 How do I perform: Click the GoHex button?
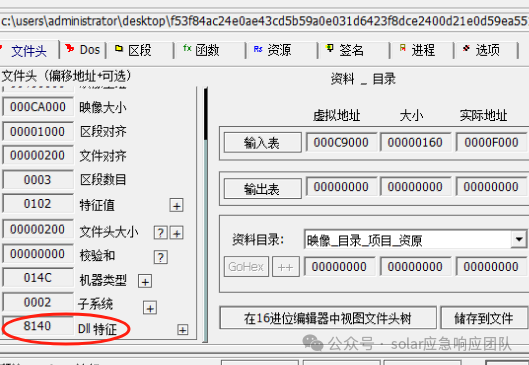(x=246, y=267)
